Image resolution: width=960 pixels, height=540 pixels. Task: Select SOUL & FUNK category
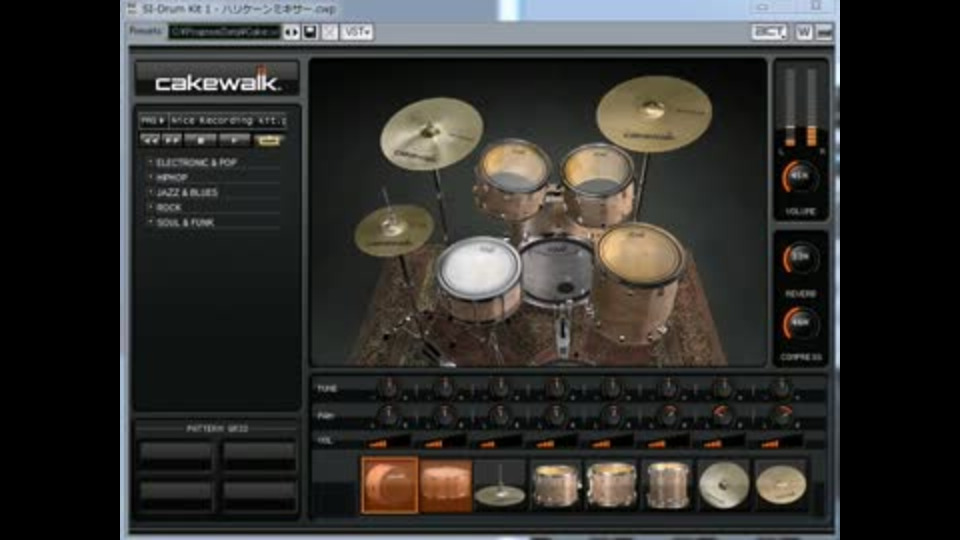tap(185, 223)
